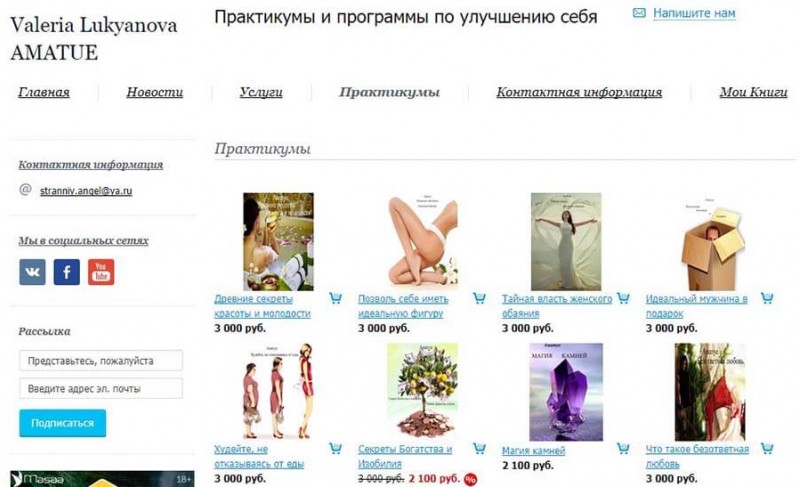The image size is (800, 487).
Task: Open the Услуги navigation item
Action: coord(261,92)
